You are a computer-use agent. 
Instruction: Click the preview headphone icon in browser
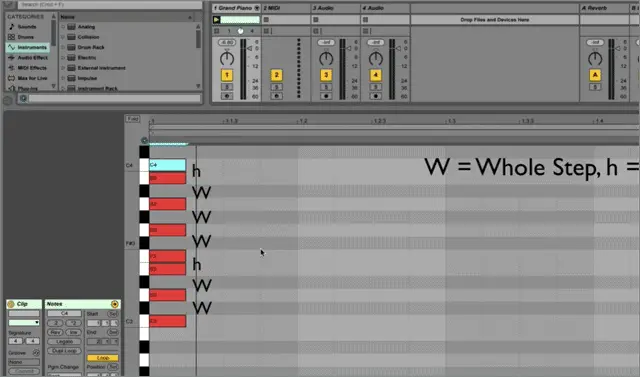coord(23,98)
